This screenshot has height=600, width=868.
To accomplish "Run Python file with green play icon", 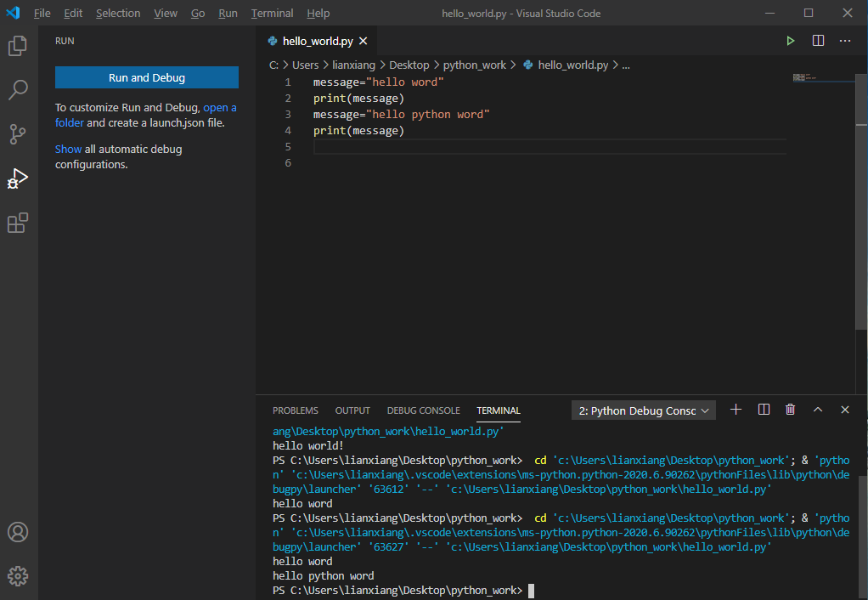I will coord(791,41).
